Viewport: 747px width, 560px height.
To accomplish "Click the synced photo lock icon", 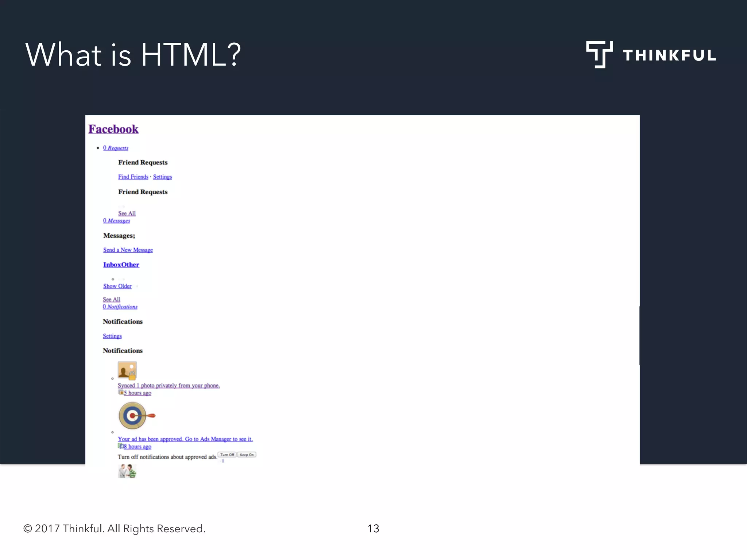I will (127, 370).
